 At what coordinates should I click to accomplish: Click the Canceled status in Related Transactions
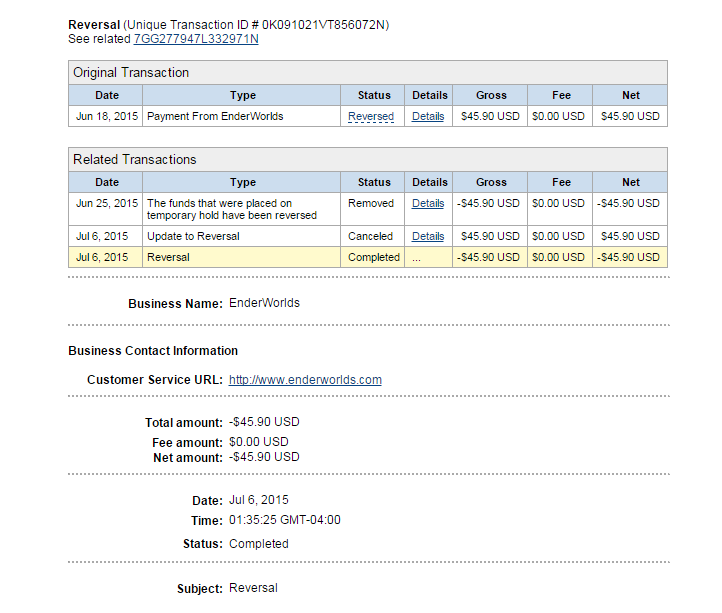click(371, 236)
